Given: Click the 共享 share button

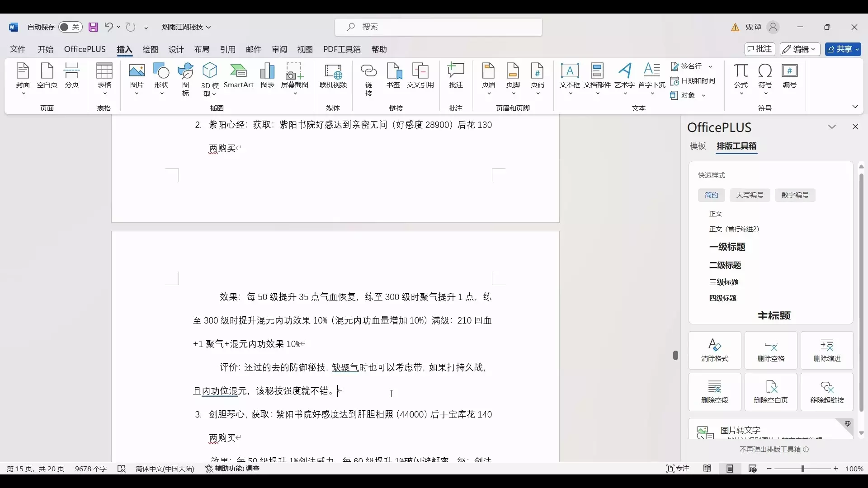Looking at the screenshot, I should coord(843,49).
